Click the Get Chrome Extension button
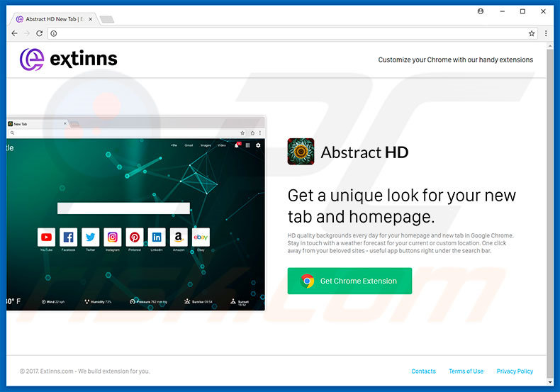Screen dimensions: 560x392 pos(349,281)
